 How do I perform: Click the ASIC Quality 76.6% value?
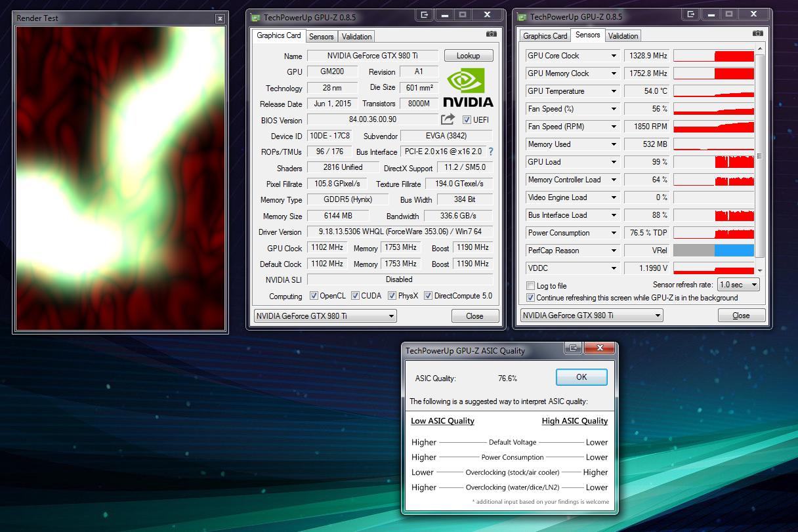(x=507, y=379)
